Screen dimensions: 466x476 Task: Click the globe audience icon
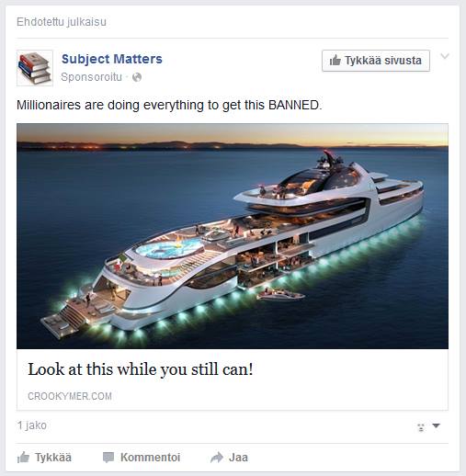(x=137, y=77)
